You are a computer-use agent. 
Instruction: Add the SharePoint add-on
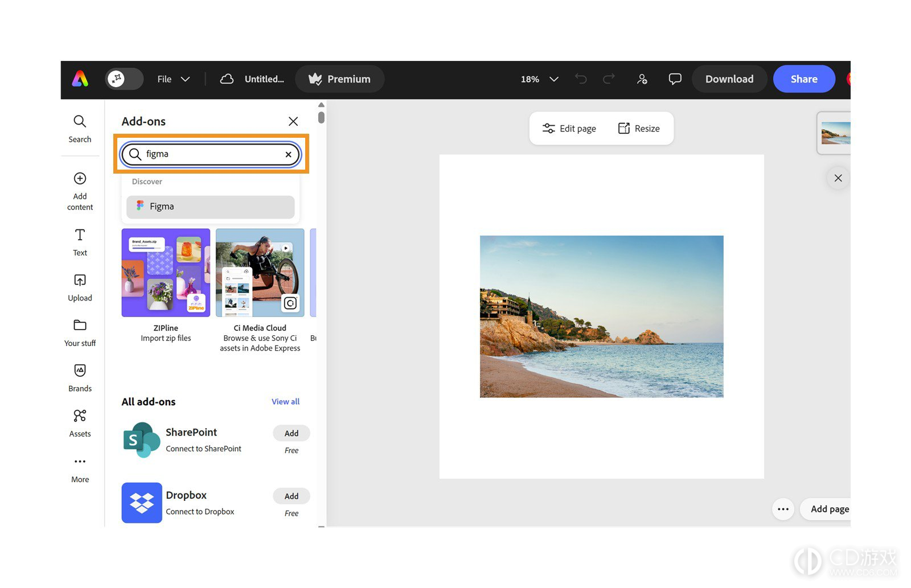[292, 433]
